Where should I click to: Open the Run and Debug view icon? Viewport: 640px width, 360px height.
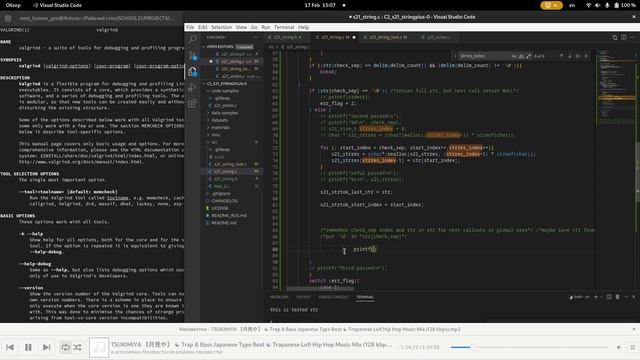192,87
